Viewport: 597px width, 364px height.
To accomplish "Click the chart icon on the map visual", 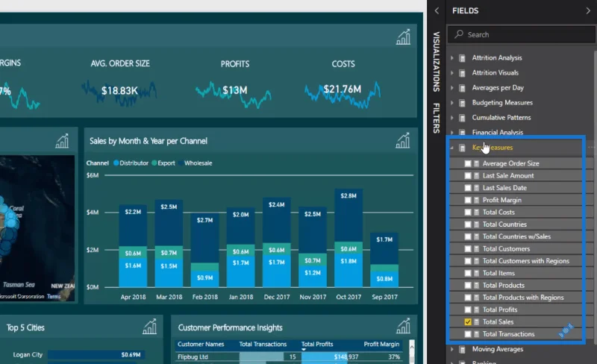I will [62, 141].
